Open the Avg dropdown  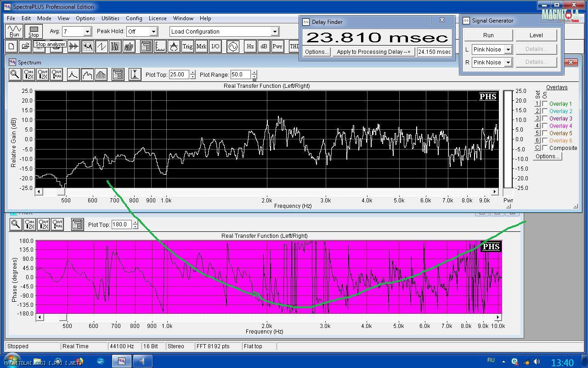click(x=87, y=31)
